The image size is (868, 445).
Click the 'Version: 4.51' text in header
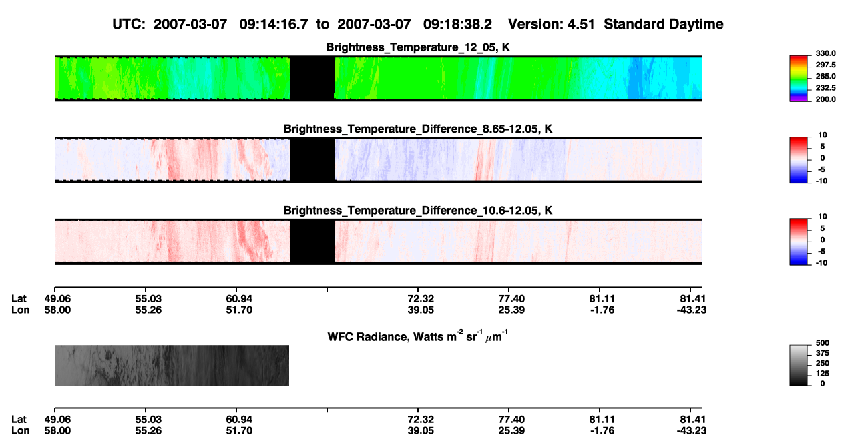coord(550,25)
